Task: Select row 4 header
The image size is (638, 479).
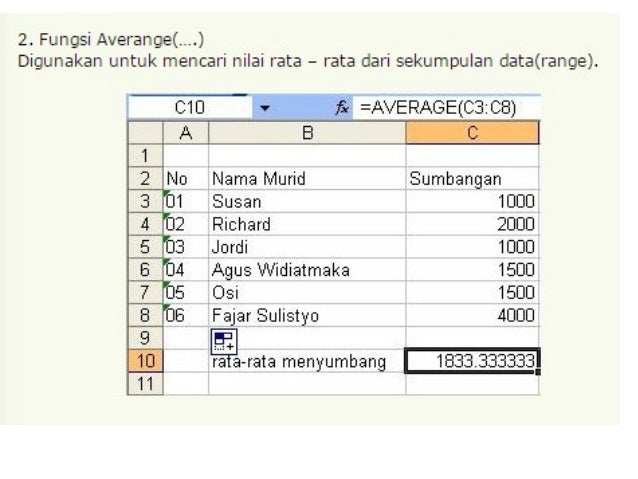Action: [x=145, y=224]
